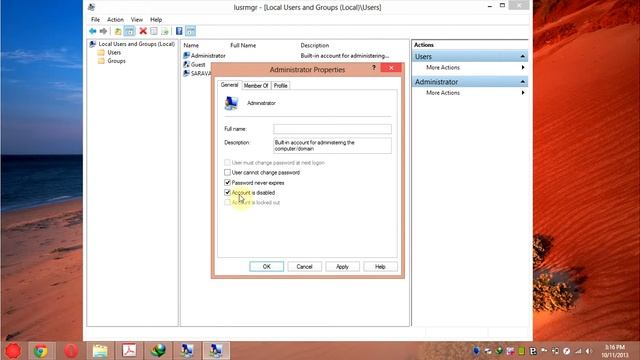The height and width of the screenshot is (360, 640).
Task: Select the Groups node in tree
Action: 116,61
